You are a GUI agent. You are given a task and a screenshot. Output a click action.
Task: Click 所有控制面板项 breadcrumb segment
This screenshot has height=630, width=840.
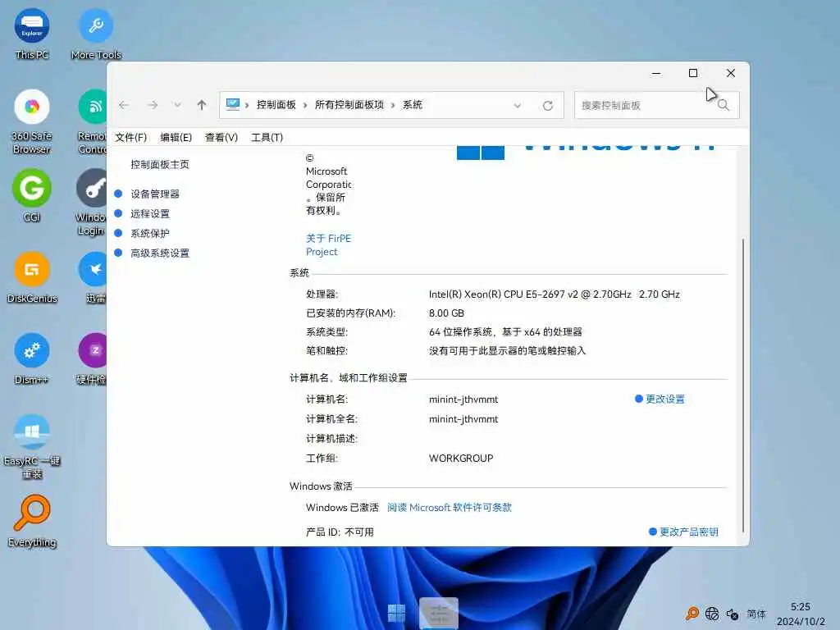pyautogui.click(x=349, y=105)
